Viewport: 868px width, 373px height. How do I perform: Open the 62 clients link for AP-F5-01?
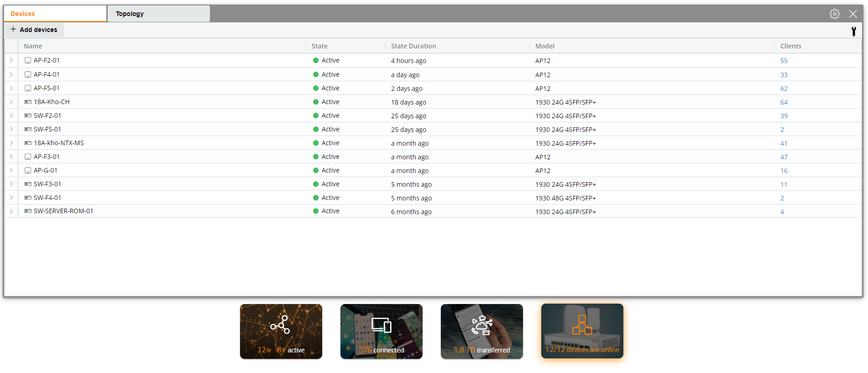pos(784,89)
